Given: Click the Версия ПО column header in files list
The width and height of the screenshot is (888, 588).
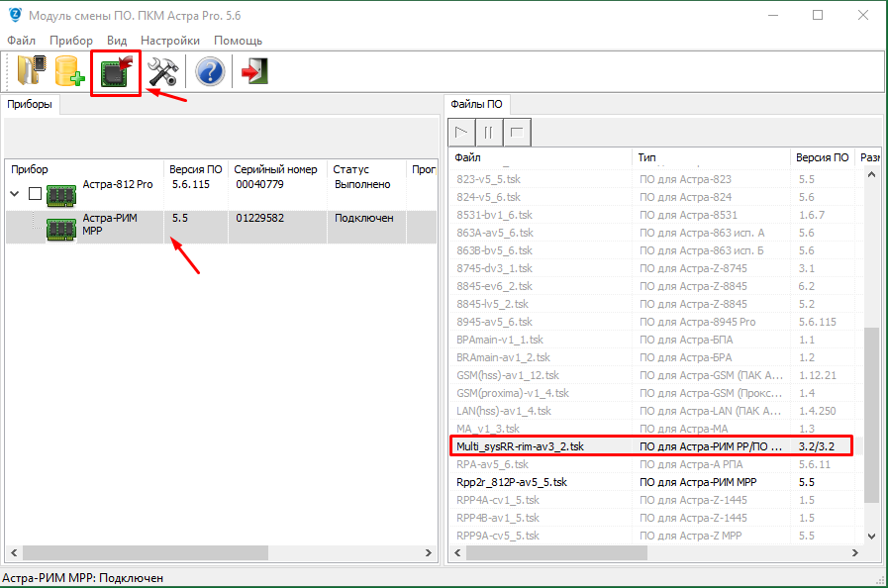Looking at the screenshot, I should [822, 157].
